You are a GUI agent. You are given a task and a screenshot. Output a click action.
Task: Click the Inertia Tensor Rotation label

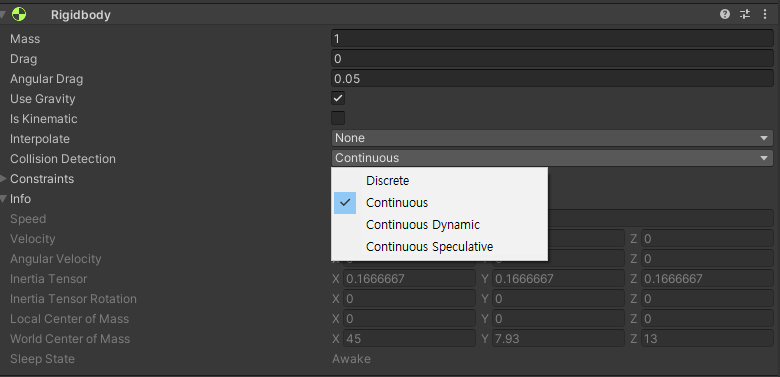click(x=73, y=298)
